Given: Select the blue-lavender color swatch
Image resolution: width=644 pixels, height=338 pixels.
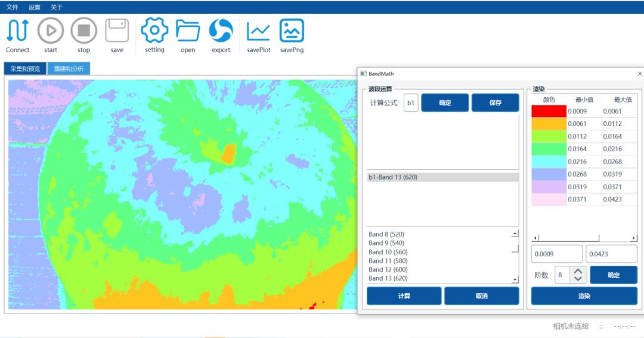Looking at the screenshot, I should (549, 174).
